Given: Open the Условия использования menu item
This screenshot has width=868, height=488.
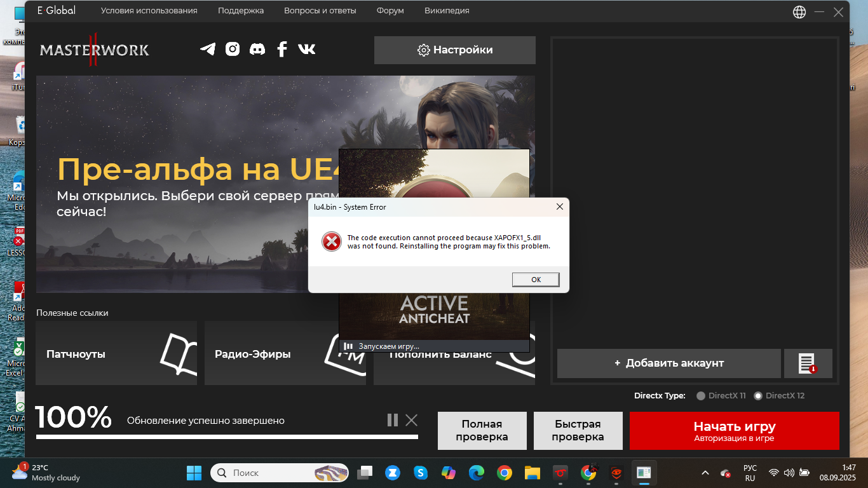Looking at the screenshot, I should click(149, 11).
